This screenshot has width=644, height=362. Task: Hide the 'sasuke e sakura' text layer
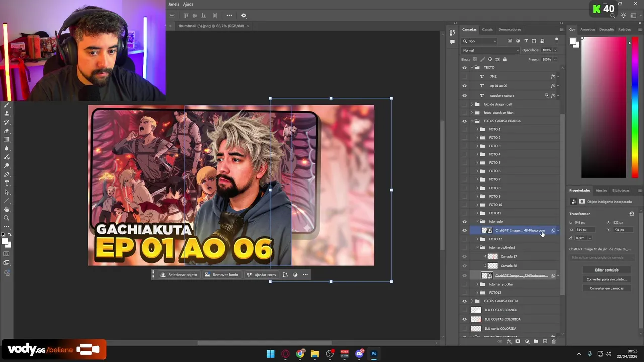(464, 95)
